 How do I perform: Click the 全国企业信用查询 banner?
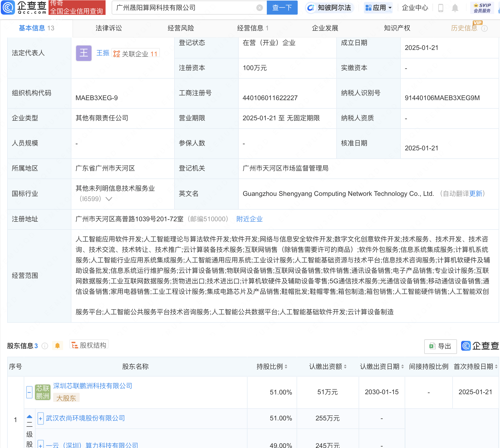pyautogui.click(x=77, y=7)
